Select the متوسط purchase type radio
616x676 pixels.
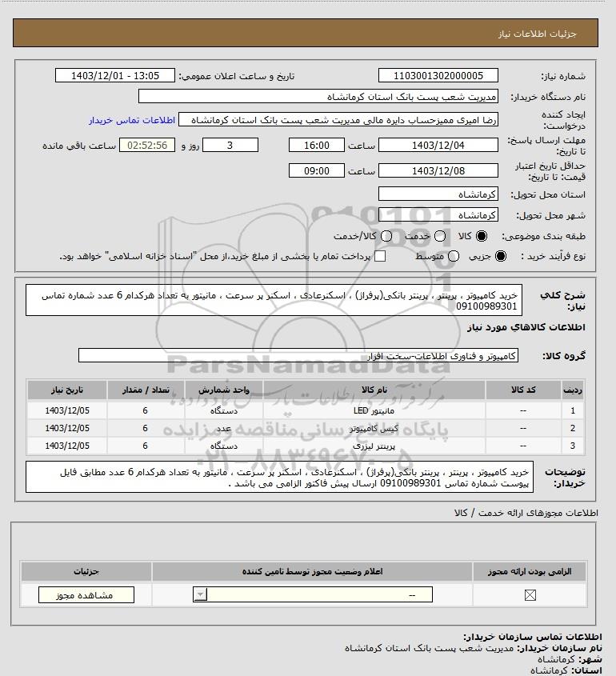(x=453, y=256)
